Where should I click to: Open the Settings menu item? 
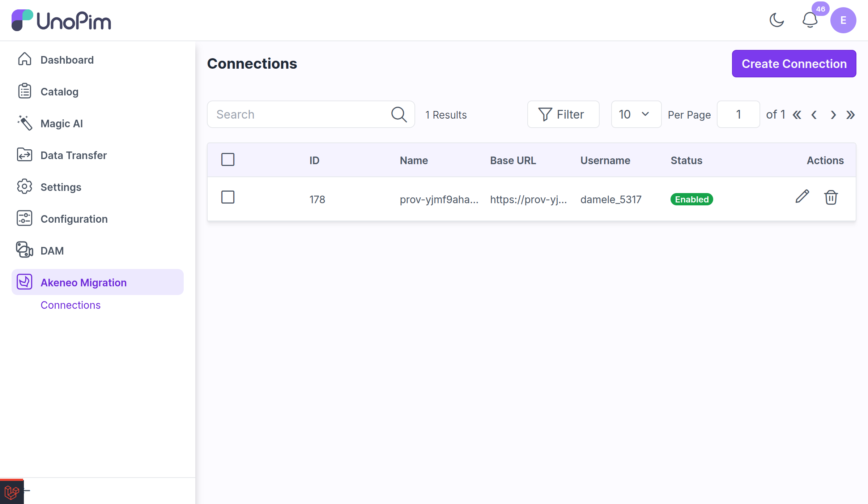(x=98, y=187)
